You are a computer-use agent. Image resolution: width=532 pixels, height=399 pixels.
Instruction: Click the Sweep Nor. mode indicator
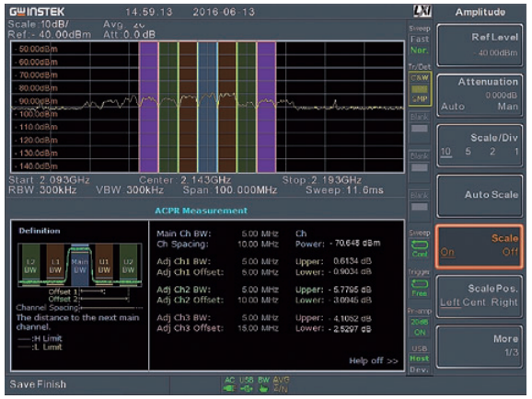coord(420,51)
